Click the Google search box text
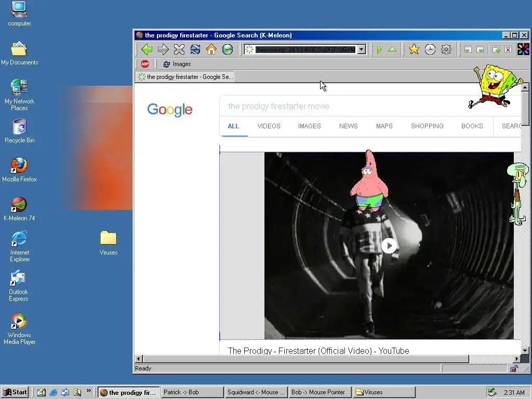Viewport: 532px width, 399px height. coord(278,106)
